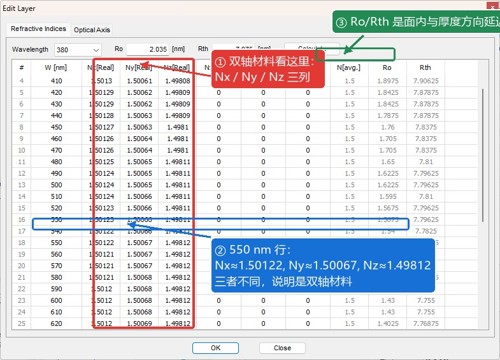Switch to the Optical Axis tab
This screenshot has width=500, height=360.
(92, 30)
